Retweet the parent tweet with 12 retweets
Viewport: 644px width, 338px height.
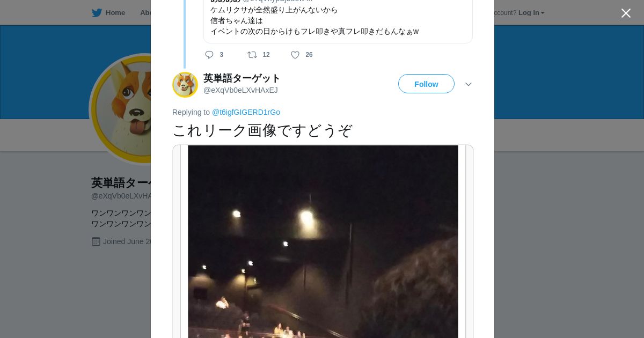tap(252, 55)
